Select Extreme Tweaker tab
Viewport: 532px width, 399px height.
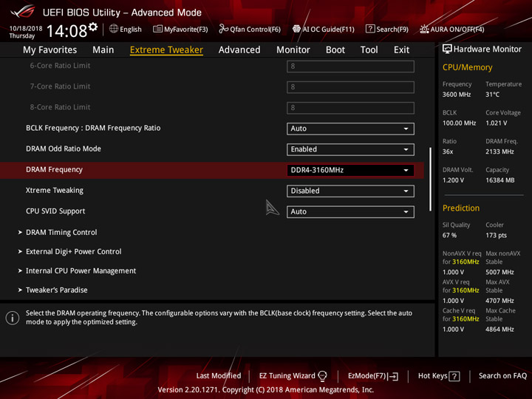click(x=166, y=50)
